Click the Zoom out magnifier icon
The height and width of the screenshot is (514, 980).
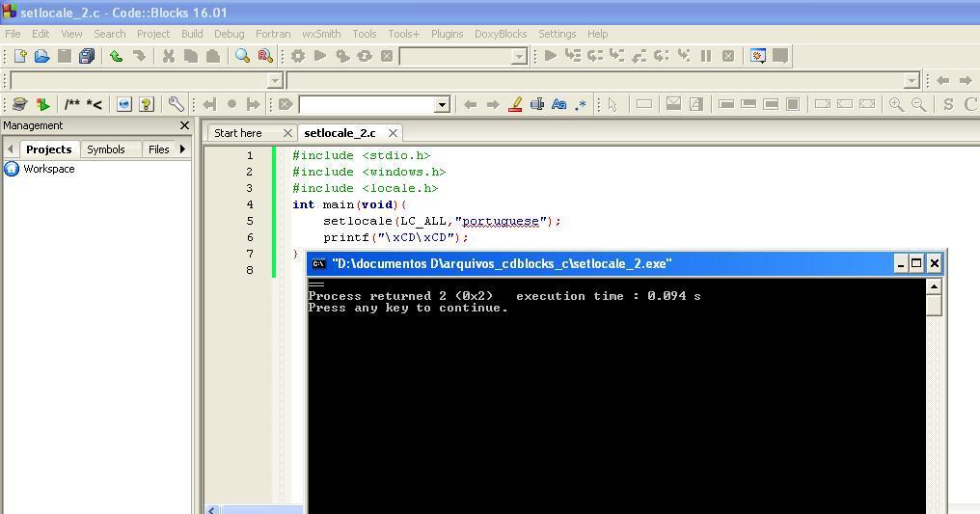pos(918,104)
